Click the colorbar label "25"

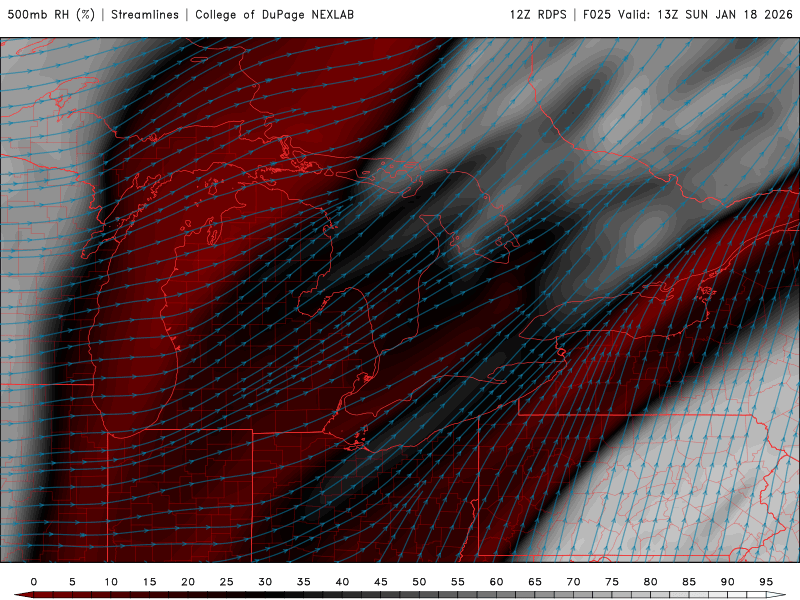227,582
